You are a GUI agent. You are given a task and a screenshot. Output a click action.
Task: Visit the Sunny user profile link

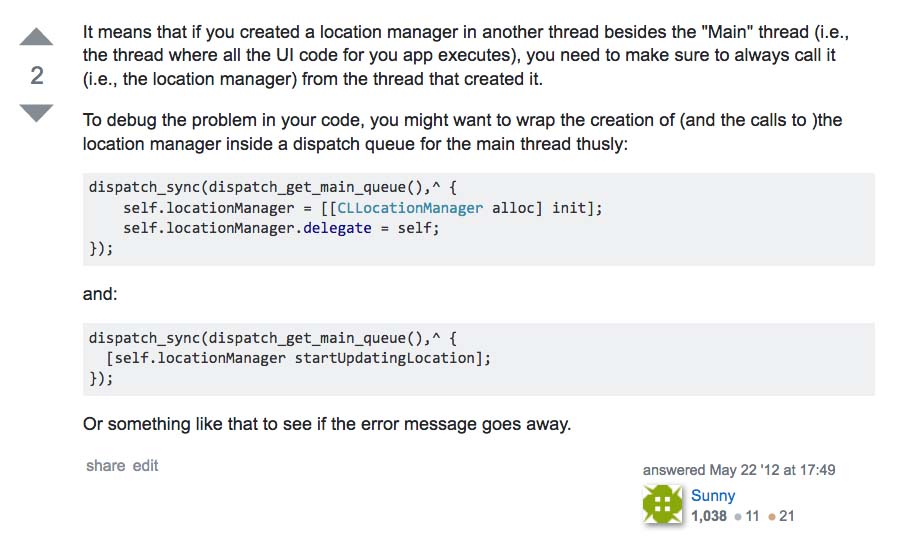pyautogui.click(x=713, y=495)
